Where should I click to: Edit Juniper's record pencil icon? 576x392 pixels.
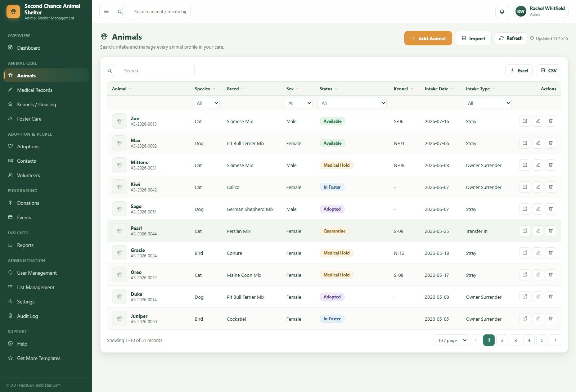click(537, 319)
